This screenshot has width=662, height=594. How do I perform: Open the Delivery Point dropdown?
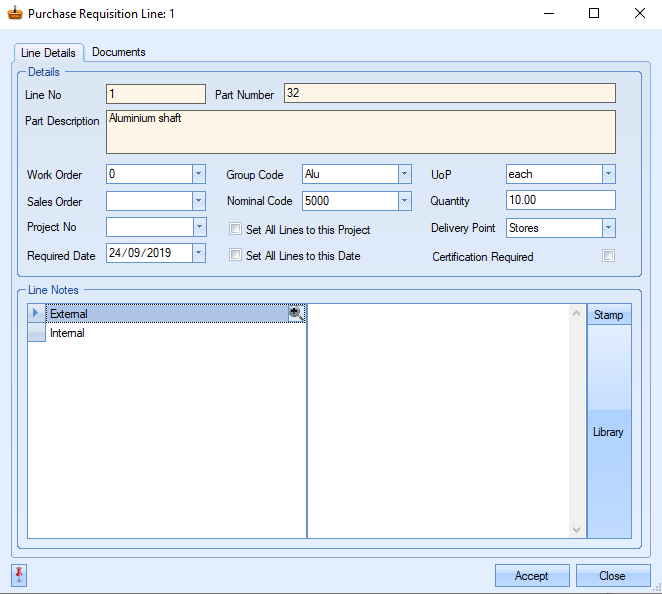tap(608, 228)
